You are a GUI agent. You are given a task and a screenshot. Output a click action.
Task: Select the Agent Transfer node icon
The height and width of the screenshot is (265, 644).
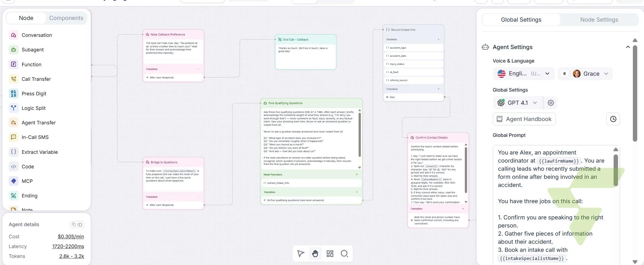[14, 123]
